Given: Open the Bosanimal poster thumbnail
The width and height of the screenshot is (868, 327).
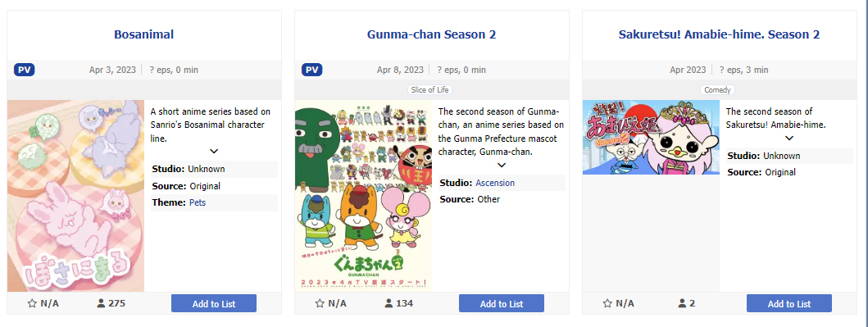Looking at the screenshot, I should coord(76,196).
